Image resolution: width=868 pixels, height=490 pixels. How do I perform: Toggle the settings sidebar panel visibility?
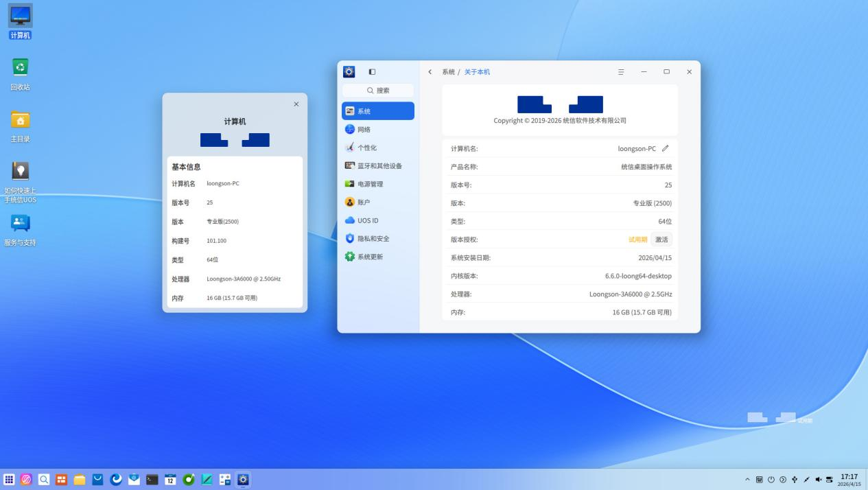pos(372,72)
